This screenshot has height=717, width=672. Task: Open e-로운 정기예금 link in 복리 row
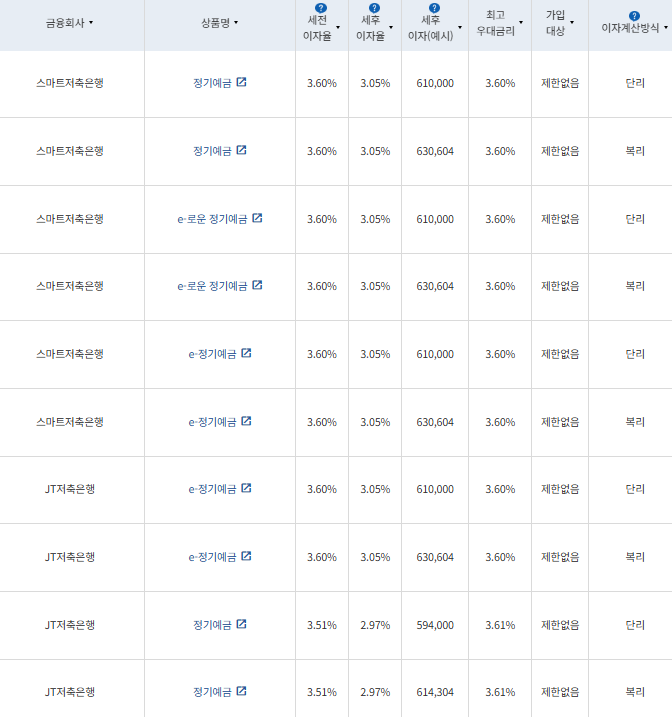pyautogui.click(x=212, y=286)
